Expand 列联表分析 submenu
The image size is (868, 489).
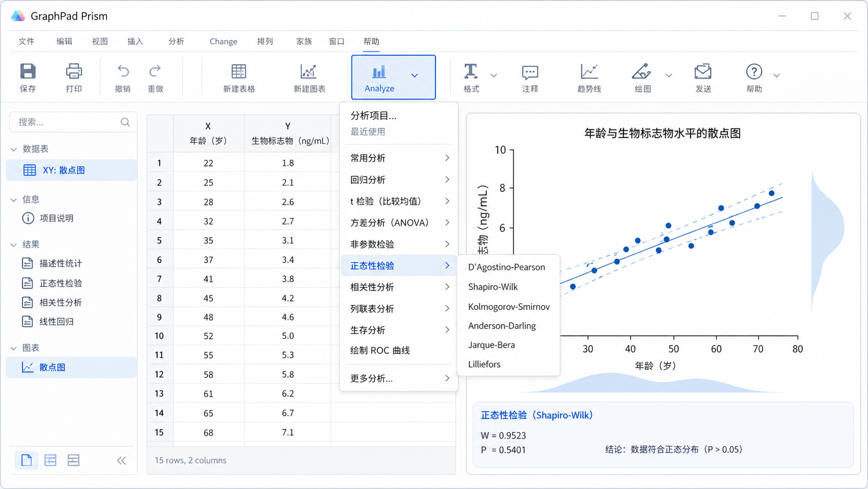pos(399,309)
